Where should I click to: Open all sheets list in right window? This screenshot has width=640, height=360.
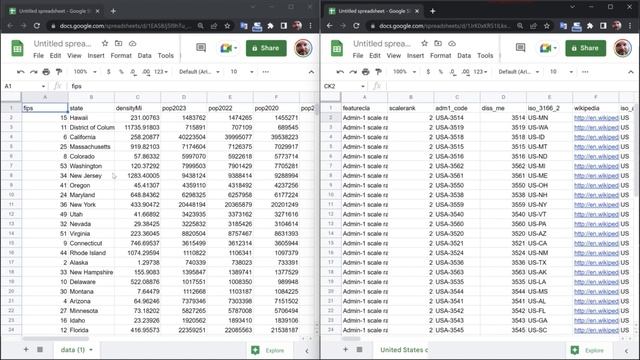coord(359,349)
